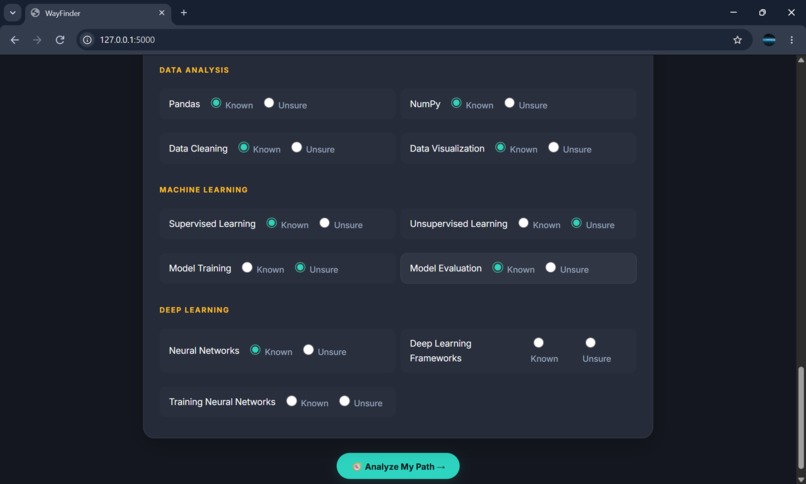The height and width of the screenshot is (484, 806).
Task: Select Known for Training Neural Networks
Action: click(291, 401)
